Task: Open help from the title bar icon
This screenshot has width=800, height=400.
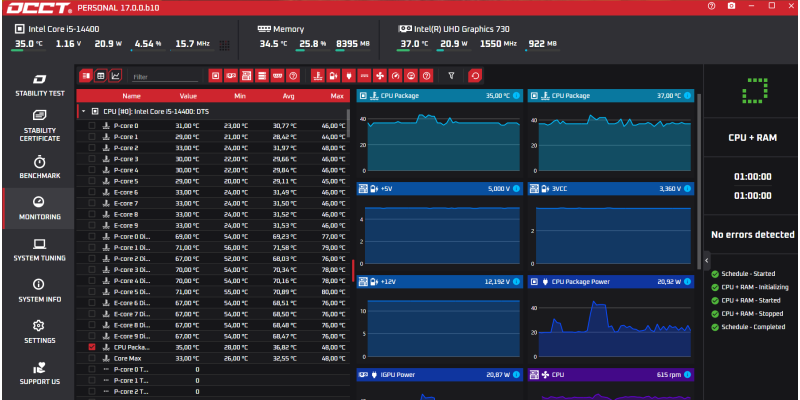Action: tap(712, 6)
